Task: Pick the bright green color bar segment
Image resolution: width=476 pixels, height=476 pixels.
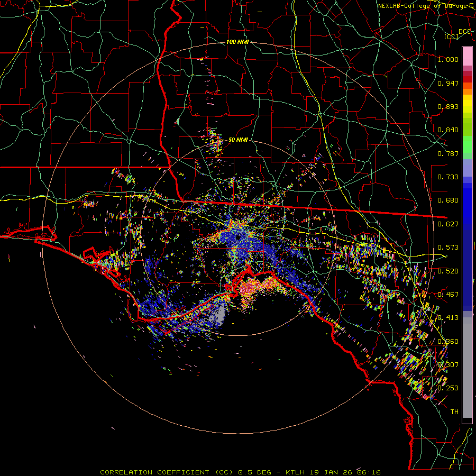Action: (467, 144)
